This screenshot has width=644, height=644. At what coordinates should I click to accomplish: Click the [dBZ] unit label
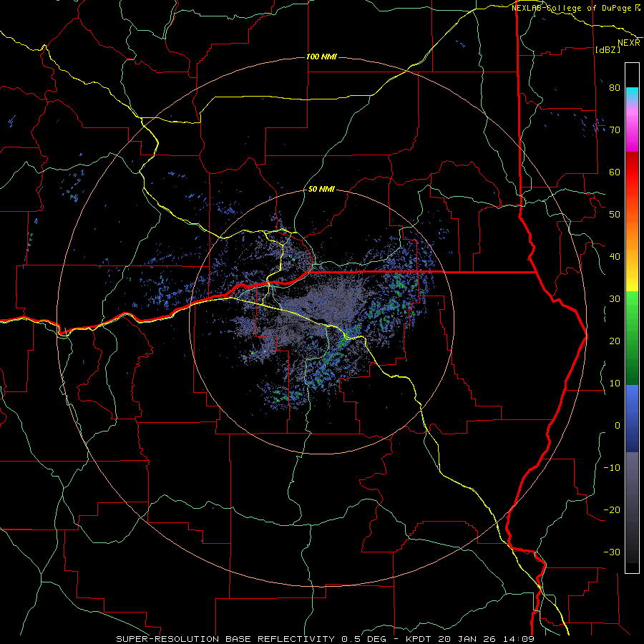pyautogui.click(x=608, y=49)
